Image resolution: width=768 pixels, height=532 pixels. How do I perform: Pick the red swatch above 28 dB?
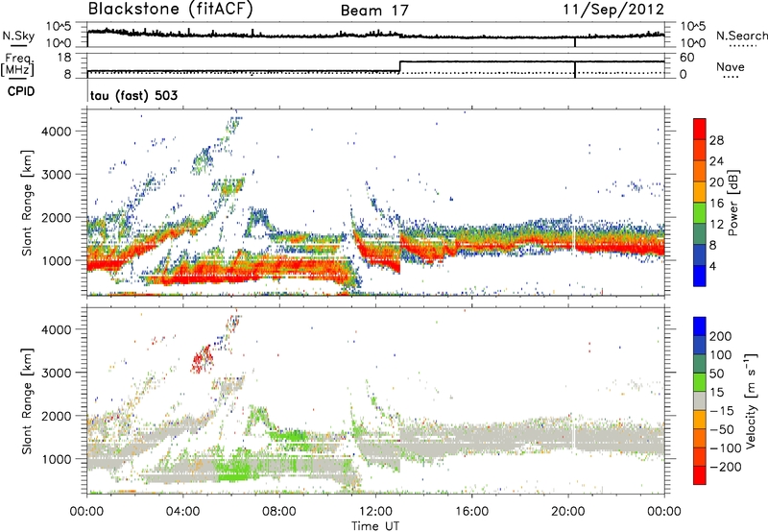coord(700,130)
